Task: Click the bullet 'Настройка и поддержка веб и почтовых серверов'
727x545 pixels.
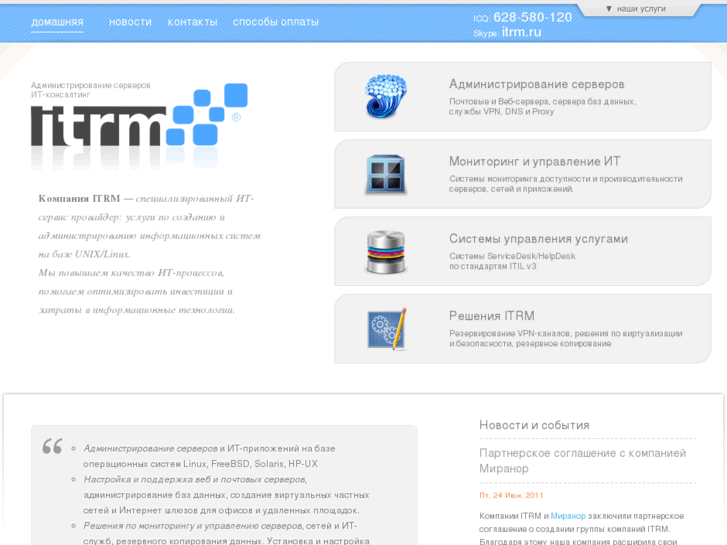Action: [x=195, y=479]
